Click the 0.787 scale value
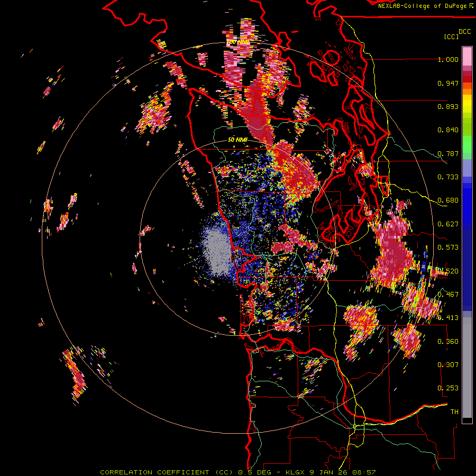 point(448,153)
